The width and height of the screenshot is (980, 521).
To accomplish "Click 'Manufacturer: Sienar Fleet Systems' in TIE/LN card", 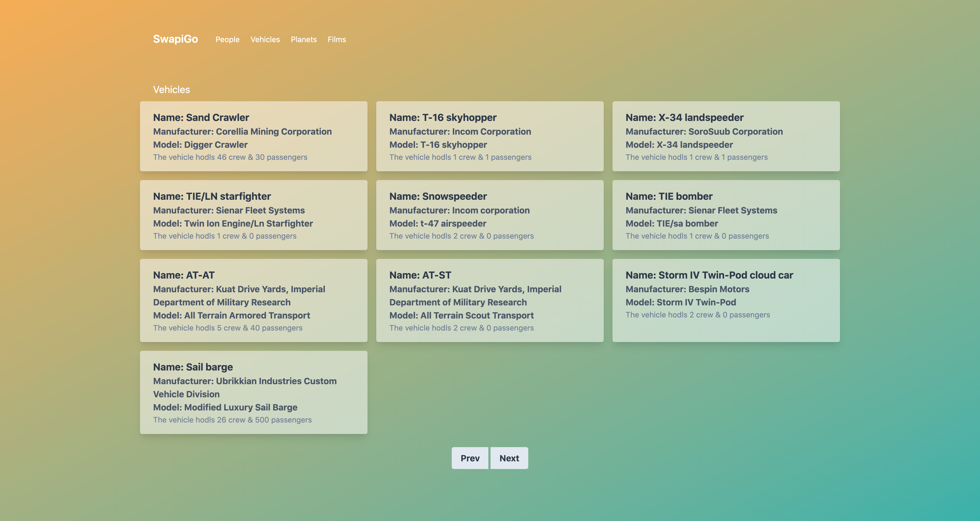I will point(229,210).
